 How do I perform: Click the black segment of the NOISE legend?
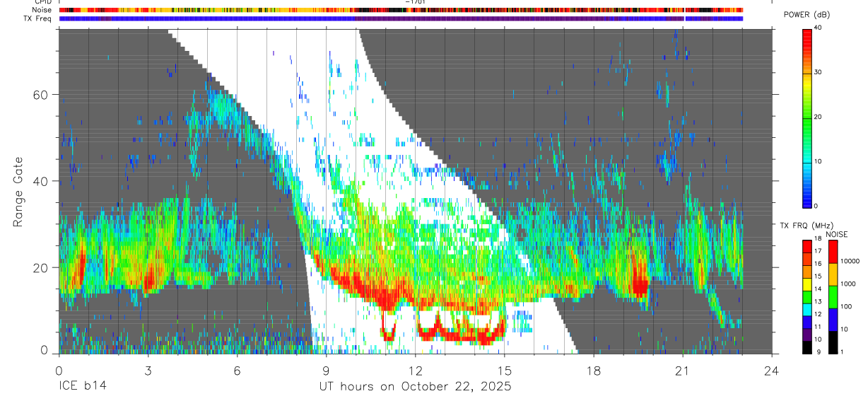(x=833, y=342)
